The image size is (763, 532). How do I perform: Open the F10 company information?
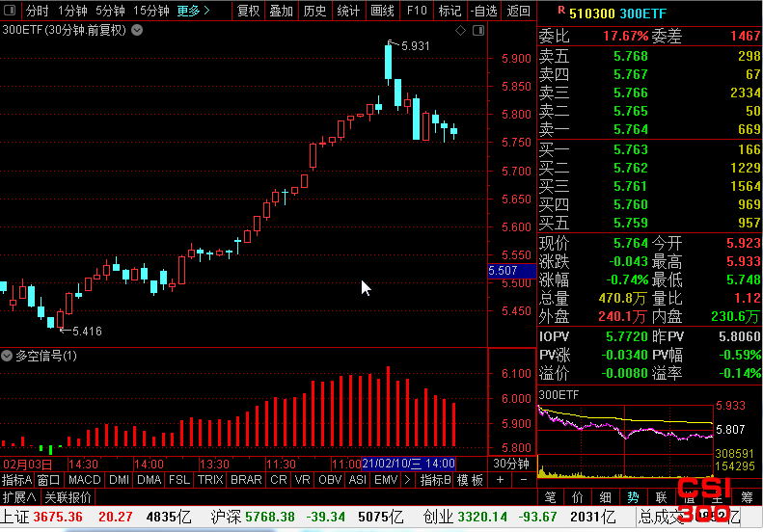[x=417, y=11]
